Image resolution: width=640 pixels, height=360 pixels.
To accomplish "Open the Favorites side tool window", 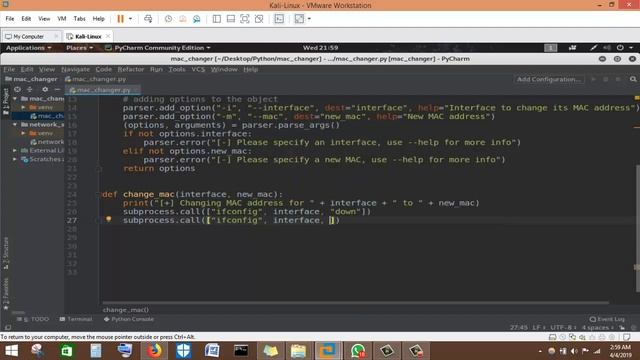I will pyautogui.click(x=6, y=294).
